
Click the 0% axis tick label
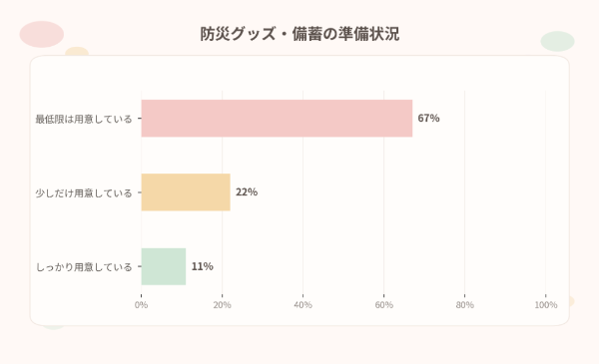click(x=142, y=305)
